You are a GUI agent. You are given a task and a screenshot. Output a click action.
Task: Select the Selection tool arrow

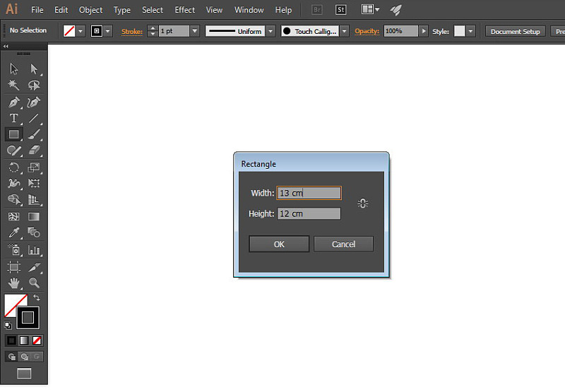(x=13, y=69)
